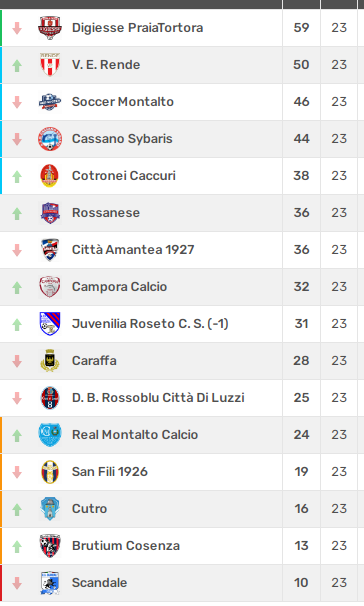Click the 59 points value for Digiesse PraiaTortora
Viewport: 364px width, 606px height.
tap(301, 28)
